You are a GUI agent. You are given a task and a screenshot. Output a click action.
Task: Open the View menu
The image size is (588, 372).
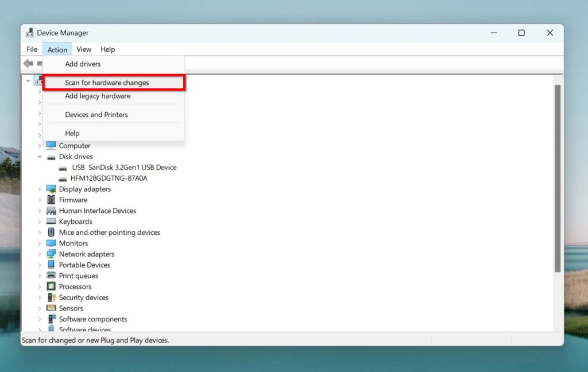coord(84,49)
